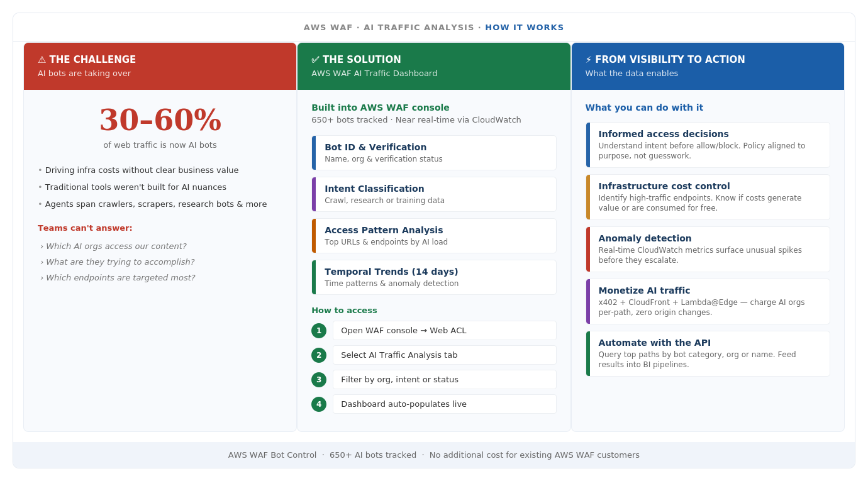Click the large 30–60% statistic
This screenshot has height=481, width=868.
click(x=160, y=119)
